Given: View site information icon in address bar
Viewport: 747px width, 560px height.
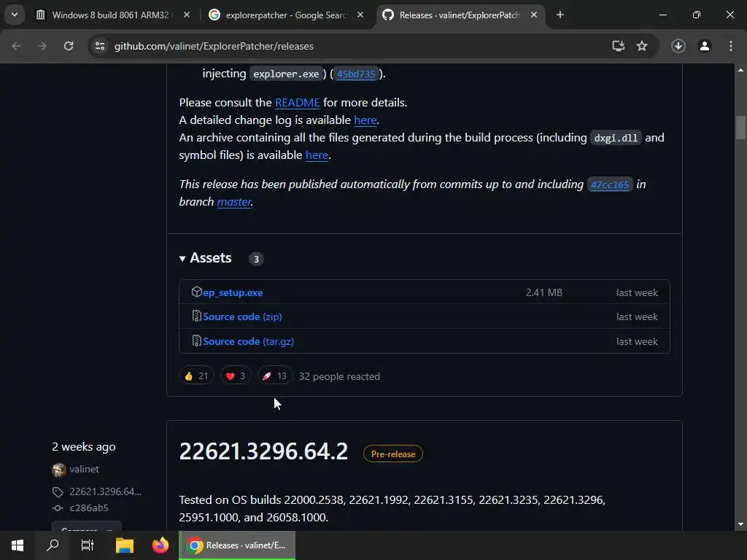Looking at the screenshot, I should [x=99, y=46].
